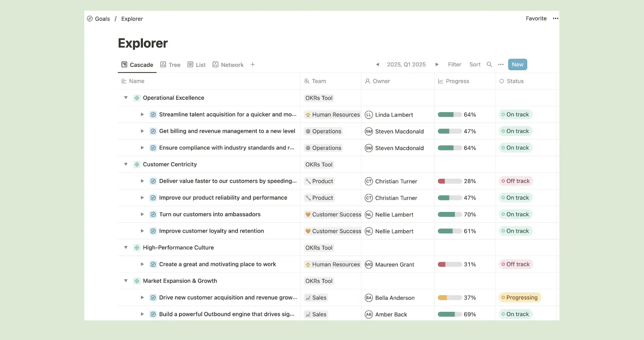
Task: Open 'Improve customer loyalty and retention' objective
Action: pyautogui.click(x=212, y=231)
